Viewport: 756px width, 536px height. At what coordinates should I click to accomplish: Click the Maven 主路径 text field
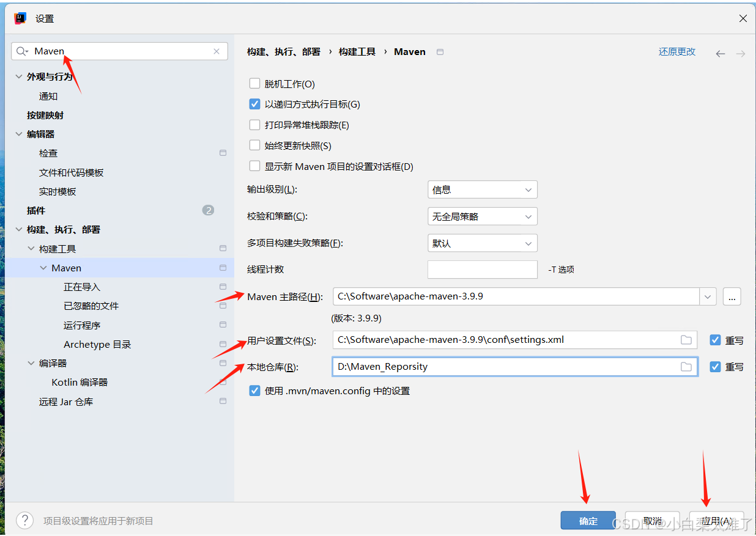point(517,296)
